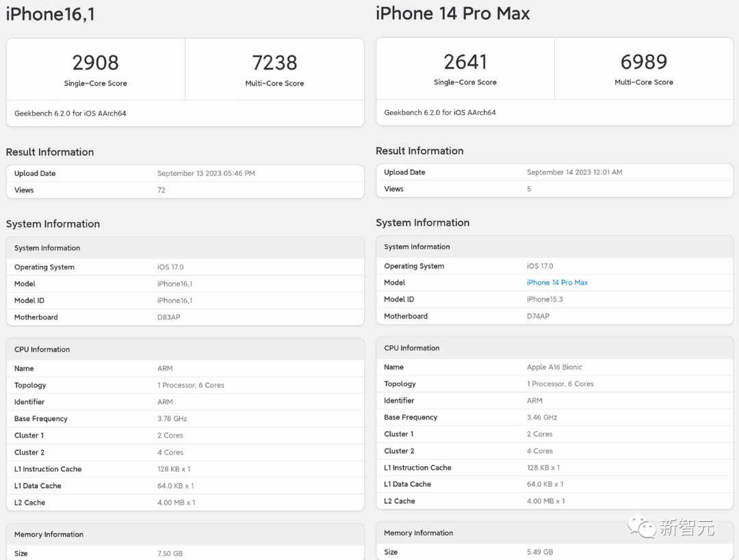The image size is (739, 560).
Task: Click the iPhone 14 Pro Max page heading
Action: pyautogui.click(x=452, y=13)
